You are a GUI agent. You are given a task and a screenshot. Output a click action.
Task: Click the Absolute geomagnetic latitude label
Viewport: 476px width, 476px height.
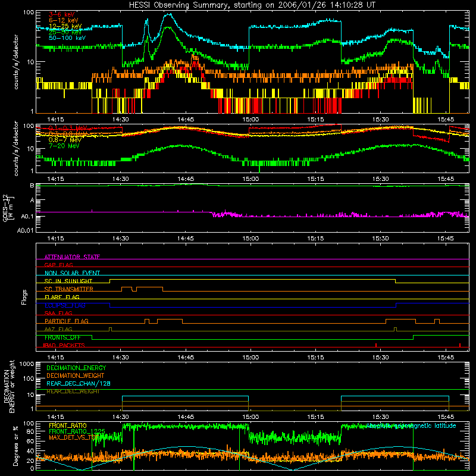411,425
